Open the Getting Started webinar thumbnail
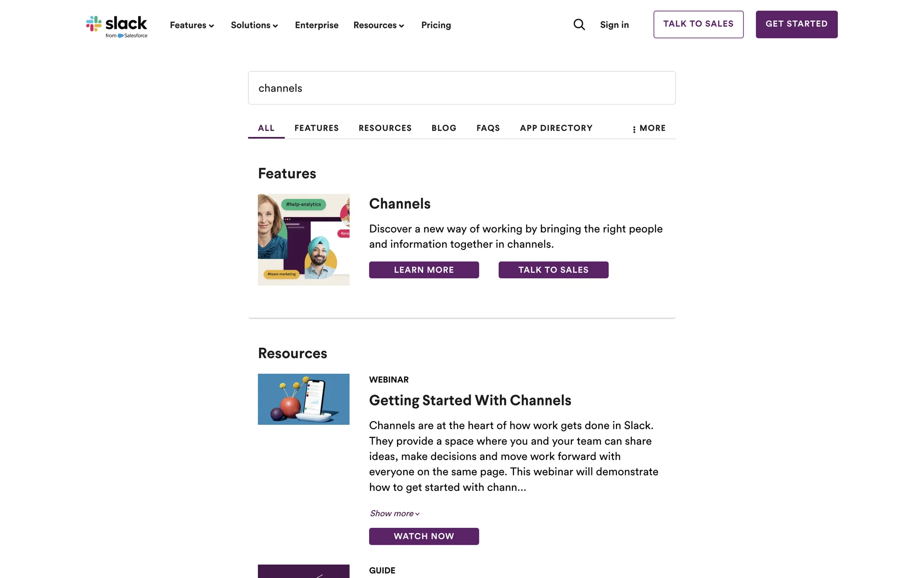924x578 pixels. tap(304, 399)
